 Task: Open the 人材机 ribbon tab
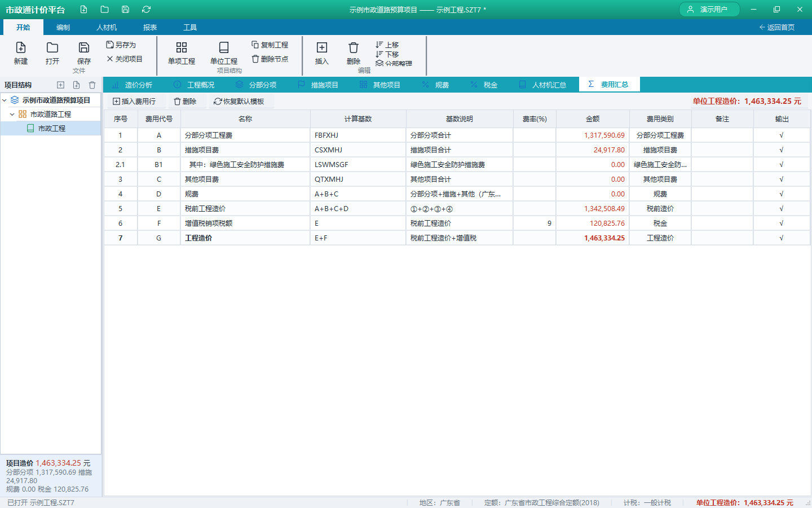click(x=107, y=27)
